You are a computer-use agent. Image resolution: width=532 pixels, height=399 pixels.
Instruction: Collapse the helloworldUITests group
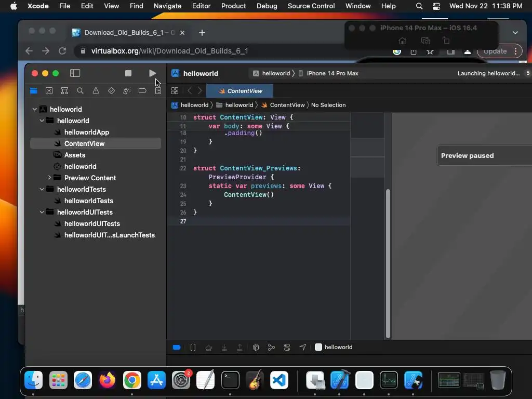point(42,212)
